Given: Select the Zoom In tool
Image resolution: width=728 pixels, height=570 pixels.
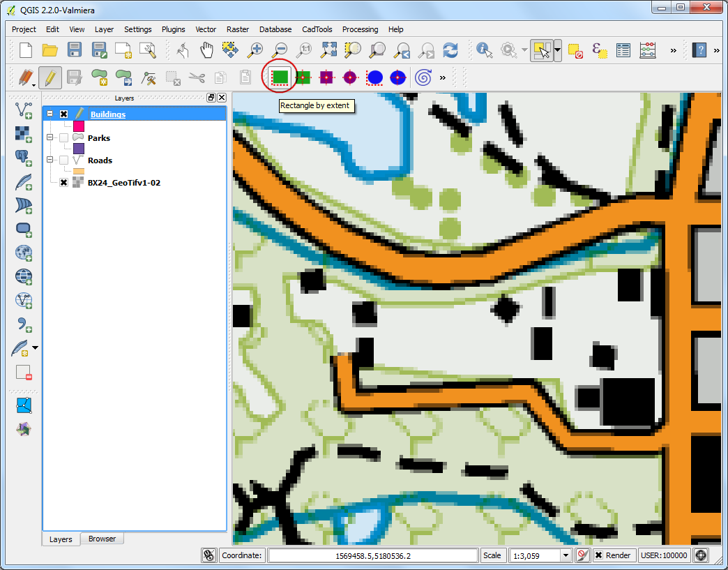Looking at the screenshot, I should pyautogui.click(x=255, y=50).
